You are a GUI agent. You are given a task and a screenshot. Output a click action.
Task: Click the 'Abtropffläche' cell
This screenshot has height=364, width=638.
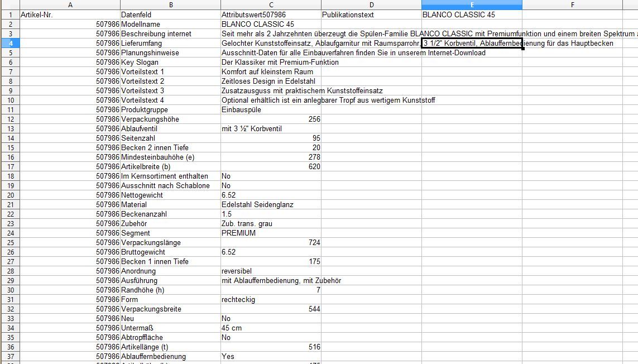[170, 338]
